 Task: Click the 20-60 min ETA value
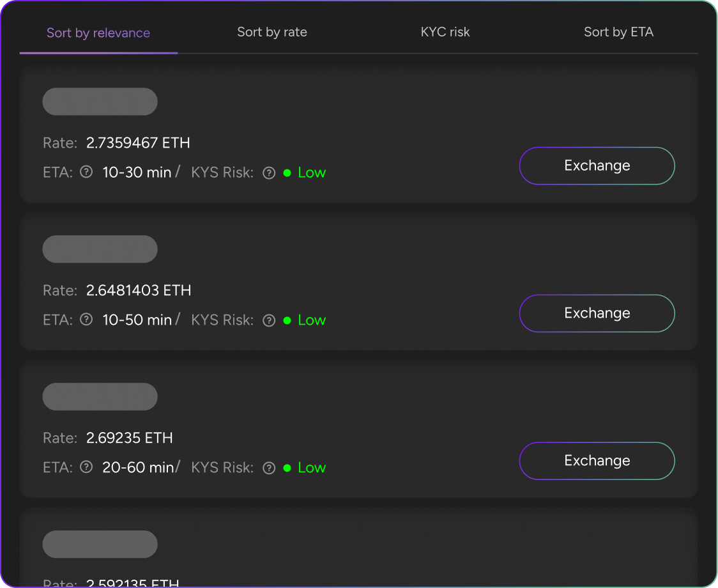[138, 467]
